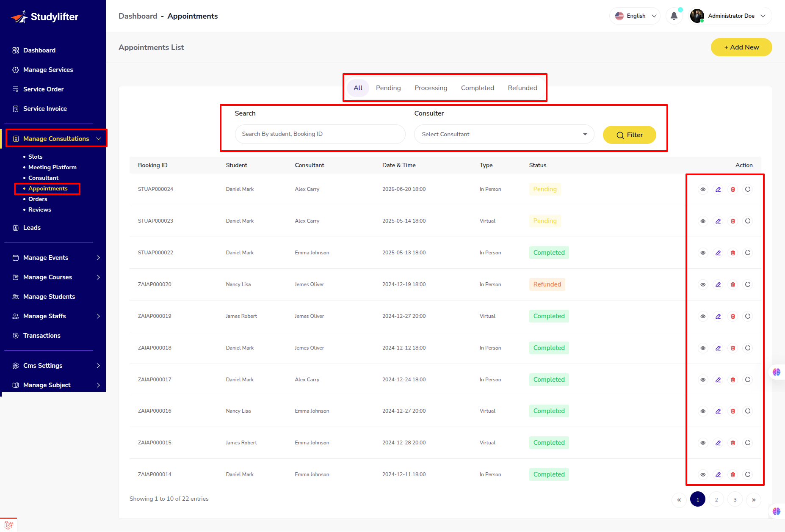Open the notifications bell
This screenshot has height=532, width=785.
coord(674,16)
